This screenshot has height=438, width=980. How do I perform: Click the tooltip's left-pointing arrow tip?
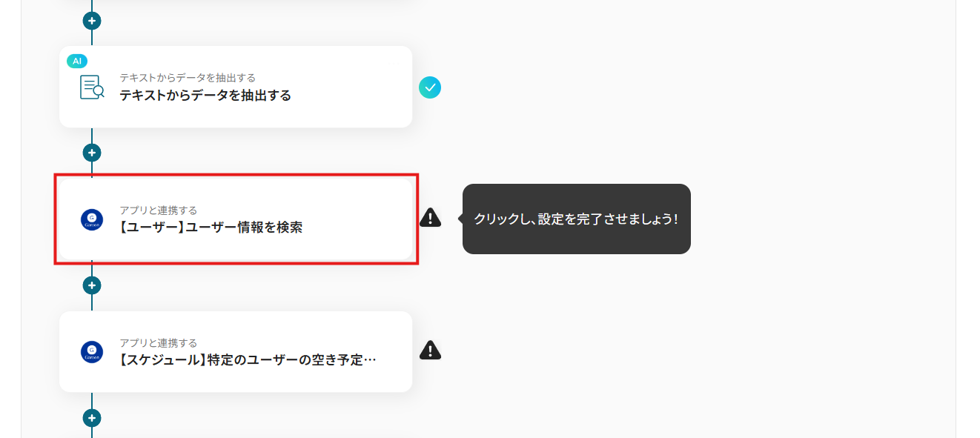[459, 219]
